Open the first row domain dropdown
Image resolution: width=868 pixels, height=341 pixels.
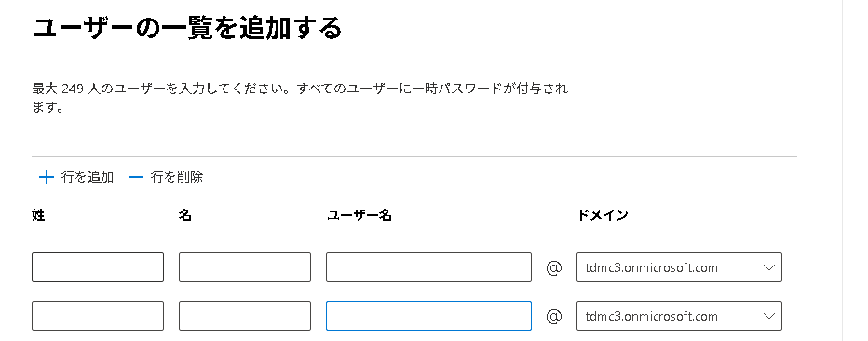[x=679, y=267]
